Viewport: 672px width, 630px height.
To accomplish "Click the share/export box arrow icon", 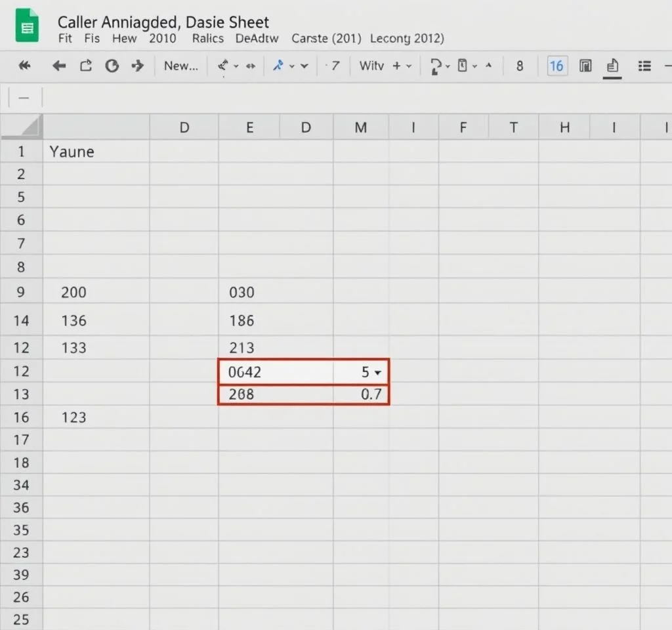I will pyautogui.click(x=86, y=66).
